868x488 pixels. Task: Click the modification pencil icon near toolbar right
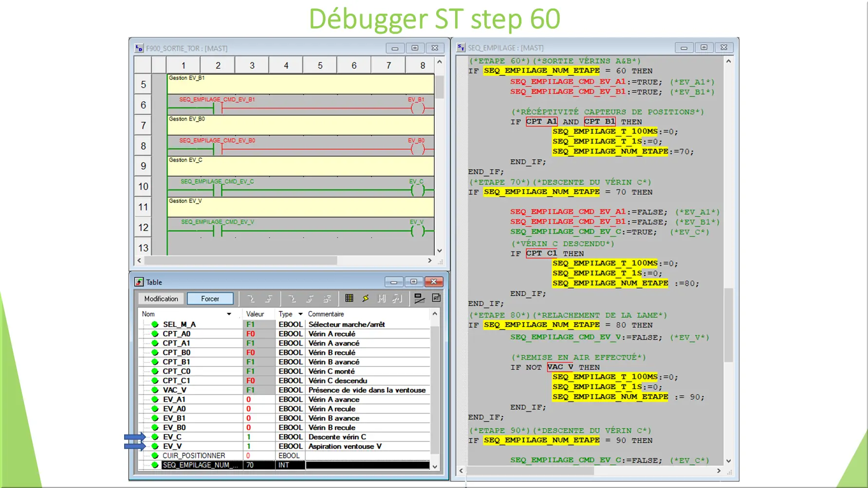(x=419, y=299)
